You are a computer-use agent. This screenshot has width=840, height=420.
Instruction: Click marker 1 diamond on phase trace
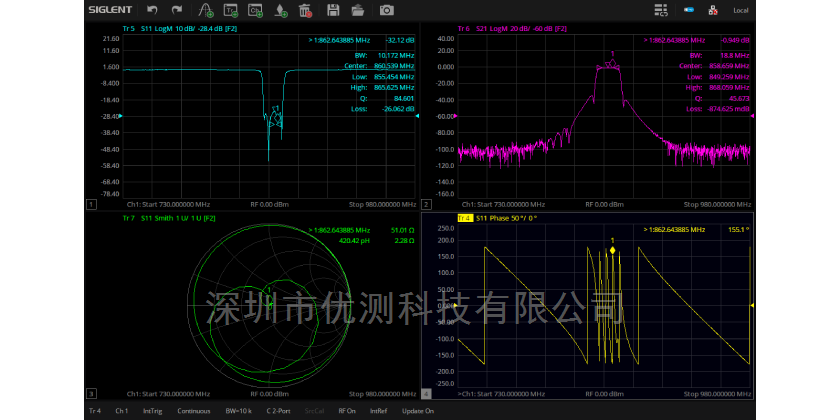612,250
